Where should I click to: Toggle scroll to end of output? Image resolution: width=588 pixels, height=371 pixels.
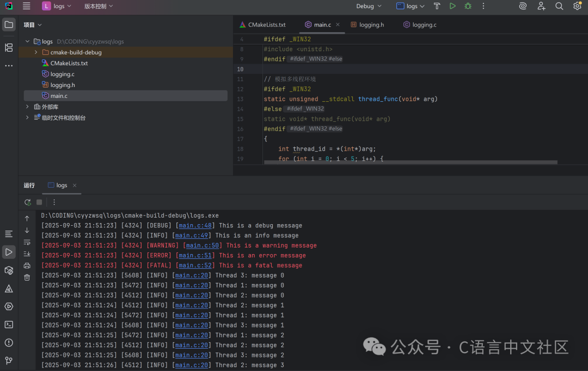pos(27,253)
